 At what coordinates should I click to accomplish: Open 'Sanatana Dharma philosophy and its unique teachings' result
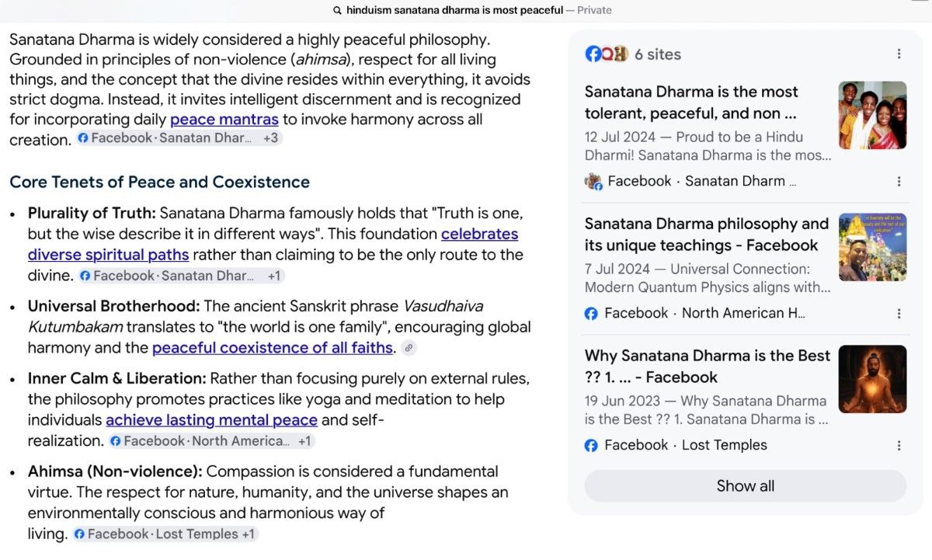(x=707, y=235)
